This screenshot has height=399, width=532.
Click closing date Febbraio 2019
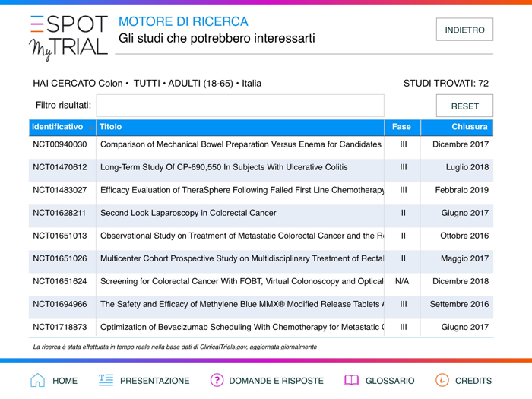pos(462,190)
